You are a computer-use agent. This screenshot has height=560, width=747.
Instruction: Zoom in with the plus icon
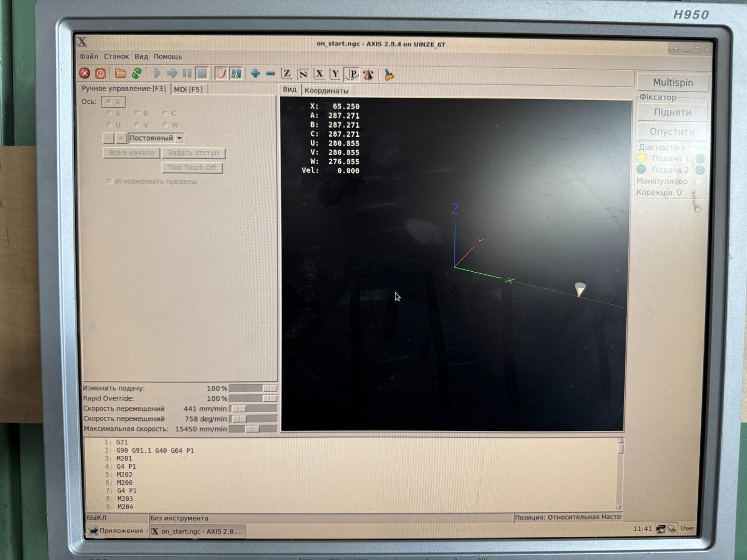click(x=255, y=74)
